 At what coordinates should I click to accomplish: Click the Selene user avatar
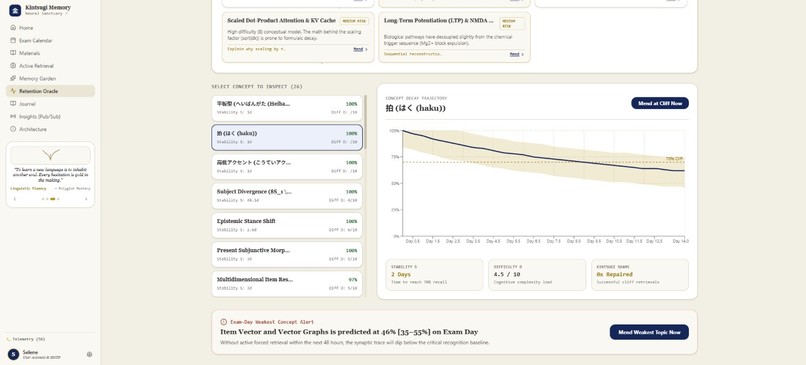click(13, 354)
